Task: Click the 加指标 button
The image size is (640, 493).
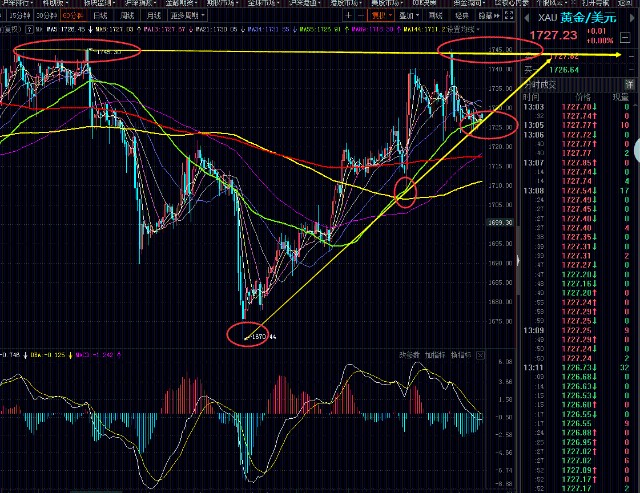Action: [435, 355]
